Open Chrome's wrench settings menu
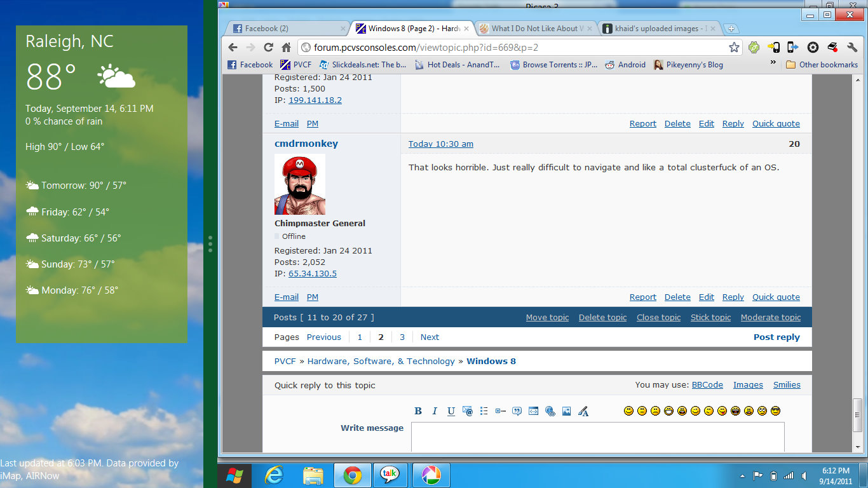Screen dimensions: 868x488 click(x=852, y=47)
